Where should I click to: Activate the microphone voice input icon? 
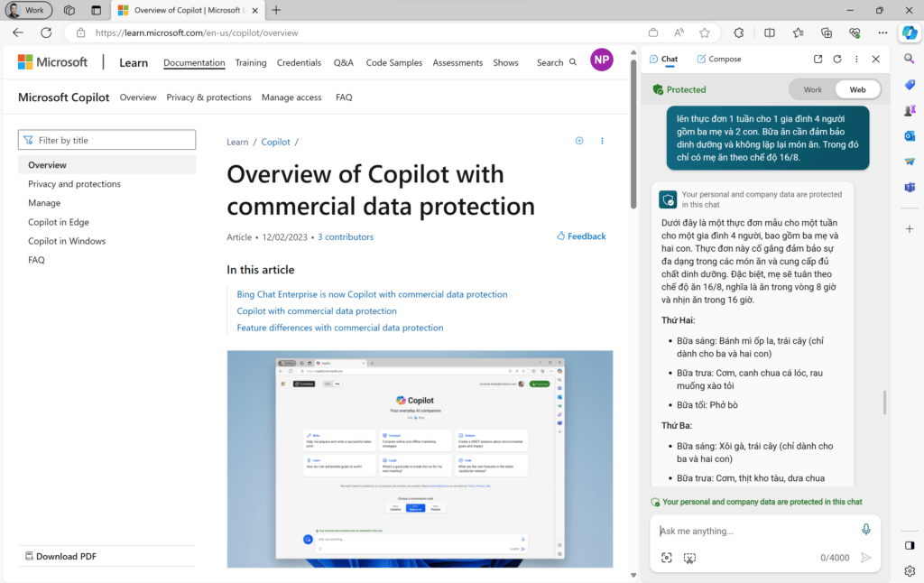pyautogui.click(x=865, y=529)
